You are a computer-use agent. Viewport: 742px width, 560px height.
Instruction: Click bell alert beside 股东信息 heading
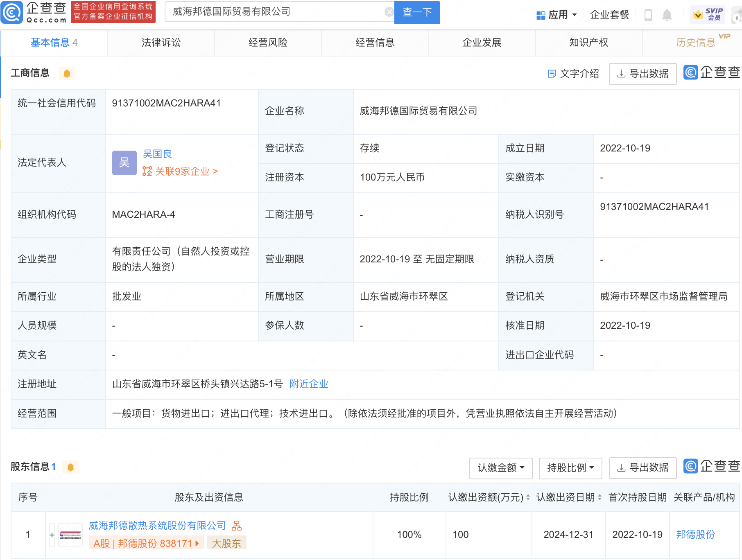tap(70, 467)
